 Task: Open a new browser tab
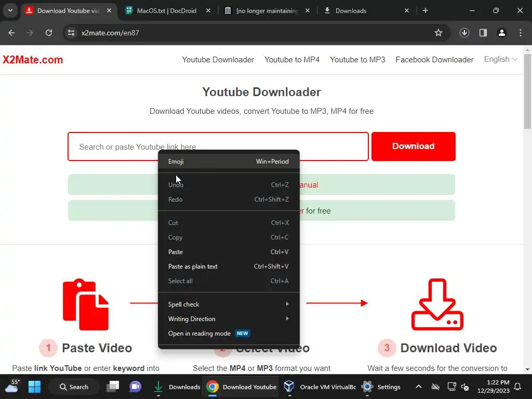click(x=425, y=10)
